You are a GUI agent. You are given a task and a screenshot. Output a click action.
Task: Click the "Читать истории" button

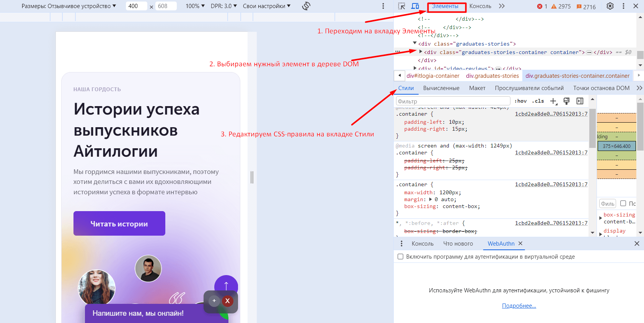coord(119,224)
